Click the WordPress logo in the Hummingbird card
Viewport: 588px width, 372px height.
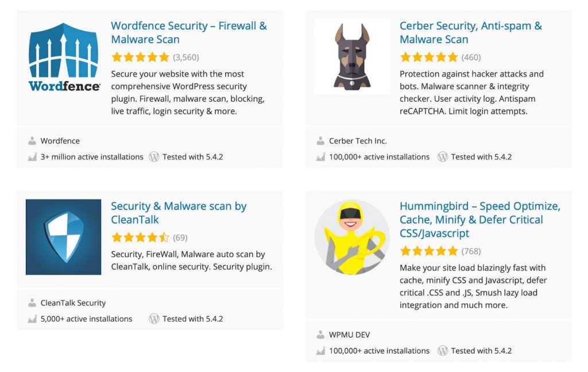(x=443, y=351)
